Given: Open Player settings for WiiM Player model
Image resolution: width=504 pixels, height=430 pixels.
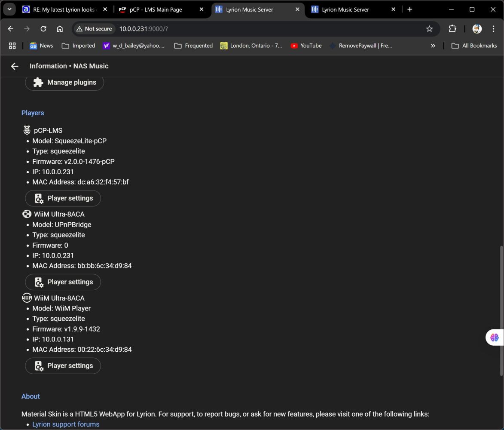Looking at the screenshot, I should point(63,366).
